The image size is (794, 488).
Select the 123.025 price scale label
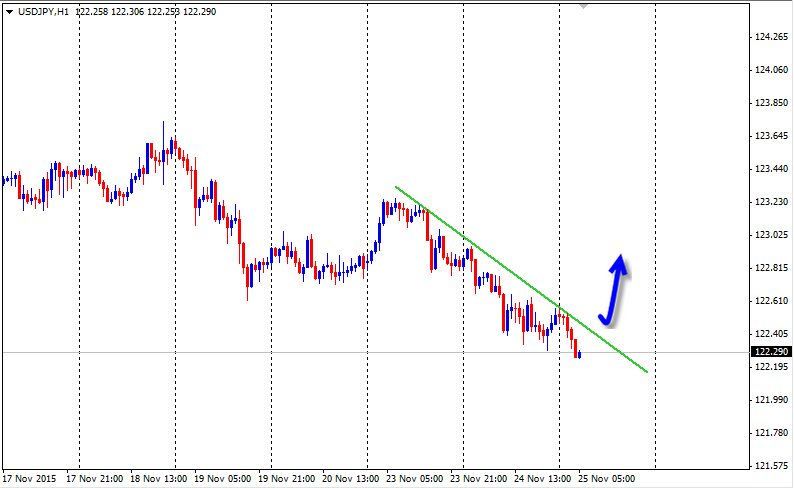(x=772, y=234)
